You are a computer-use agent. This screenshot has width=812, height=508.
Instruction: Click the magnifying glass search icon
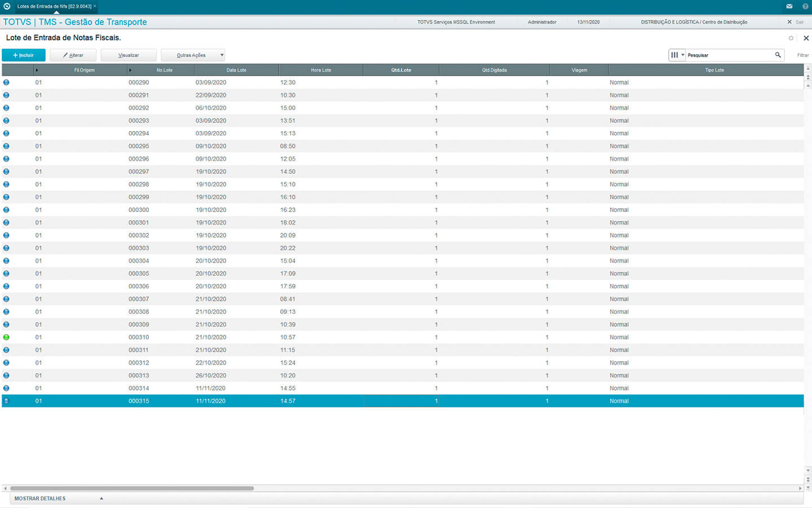tap(778, 55)
